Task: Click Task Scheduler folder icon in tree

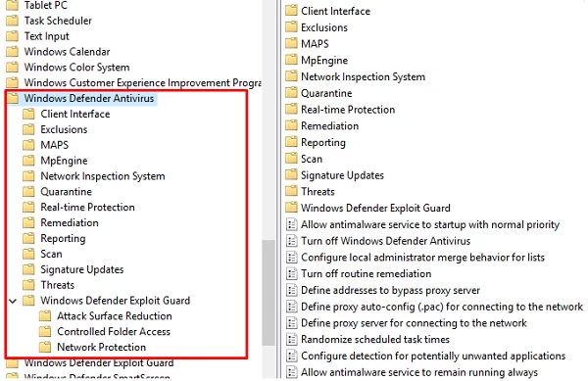Action: [13, 21]
